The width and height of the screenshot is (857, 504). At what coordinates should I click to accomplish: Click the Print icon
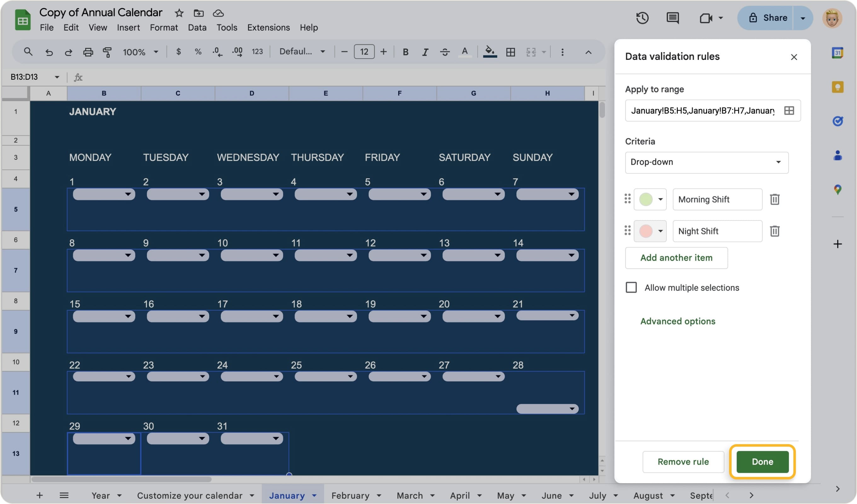(88, 52)
